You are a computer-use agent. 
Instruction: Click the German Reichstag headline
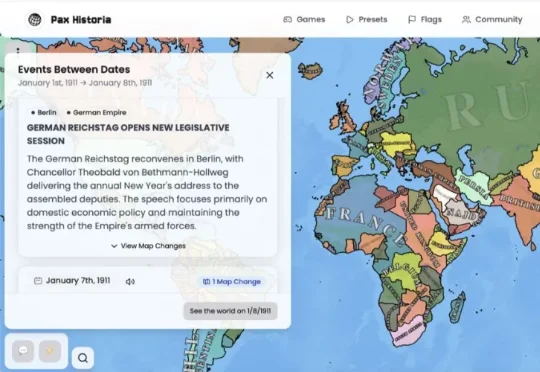pos(128,134)
